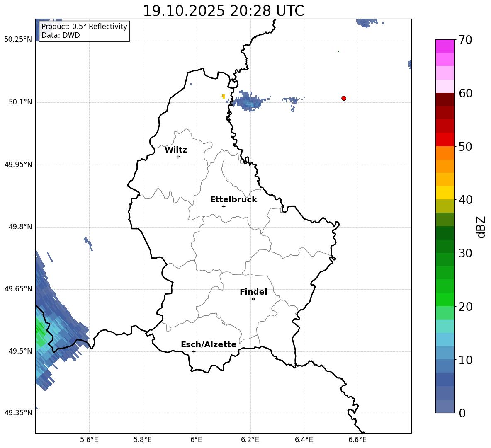Click the 49.95°N latitude label

(18, 165)
